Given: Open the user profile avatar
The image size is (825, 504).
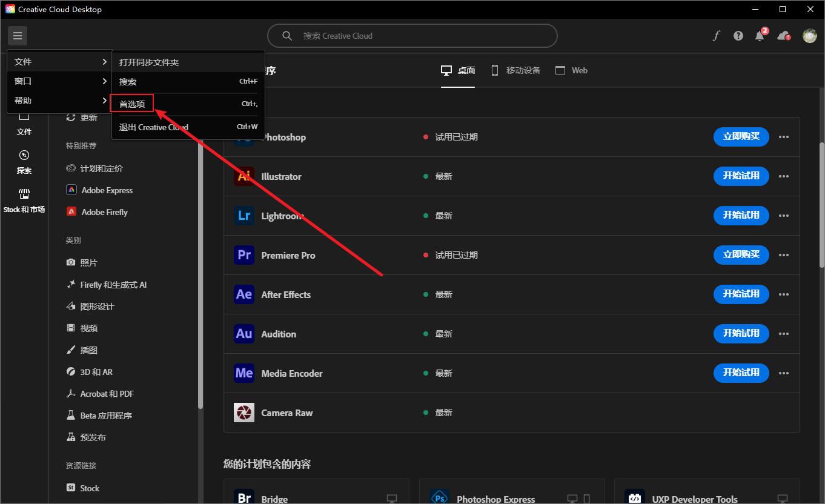Looking at the screenshot, I should (x=810, y=36).
